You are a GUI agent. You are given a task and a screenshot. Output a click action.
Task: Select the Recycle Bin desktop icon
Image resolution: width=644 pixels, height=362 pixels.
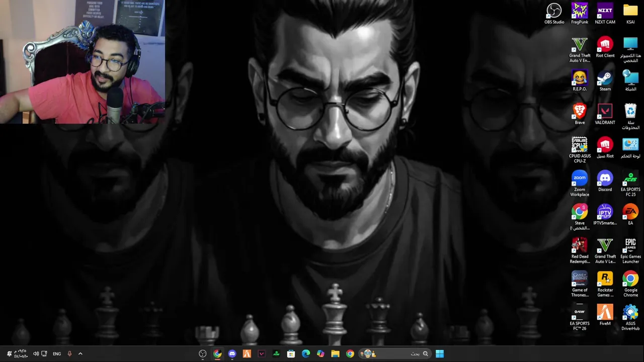[x=630, y=117]
